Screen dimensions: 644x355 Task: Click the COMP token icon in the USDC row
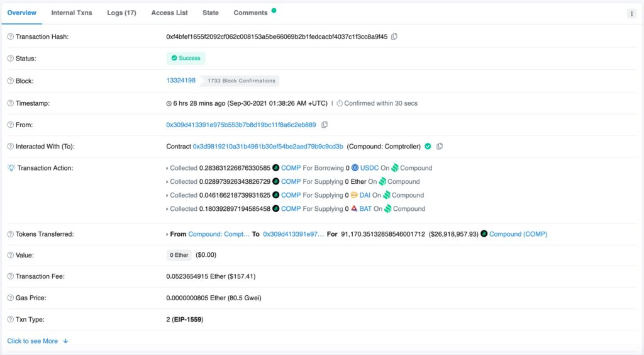pos(276,167)
